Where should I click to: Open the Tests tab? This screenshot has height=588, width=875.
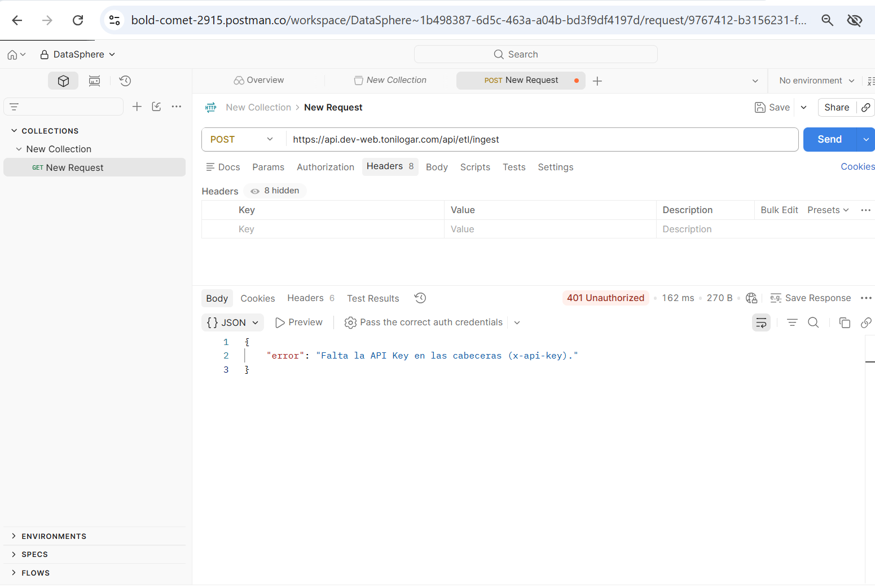pyautogui.click(x=514, y=167)
